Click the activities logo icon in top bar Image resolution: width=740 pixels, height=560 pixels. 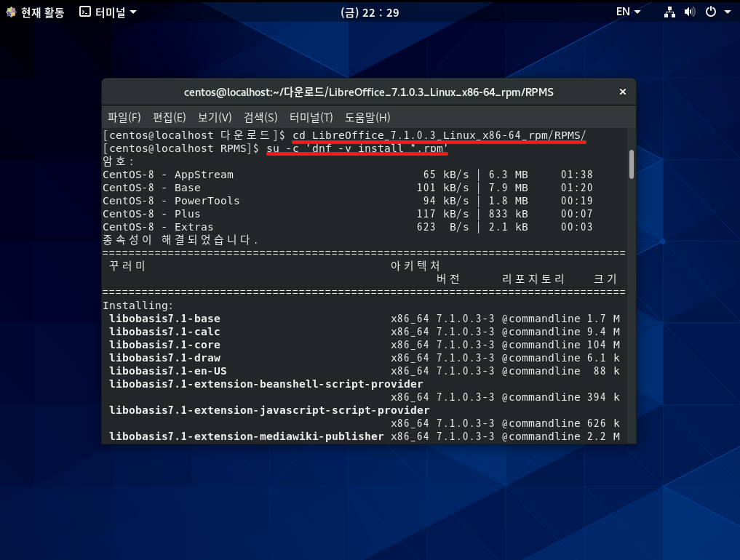tap(11, 12)
